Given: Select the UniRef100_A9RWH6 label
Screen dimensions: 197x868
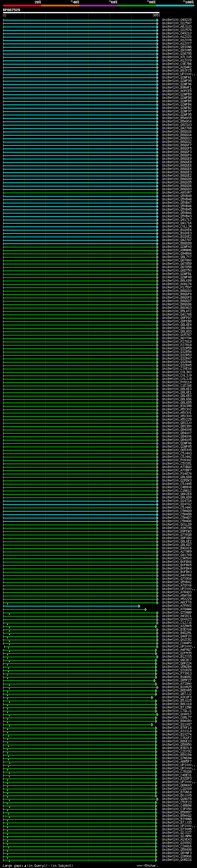Looking at the screenshot, I should pos(177,250).
